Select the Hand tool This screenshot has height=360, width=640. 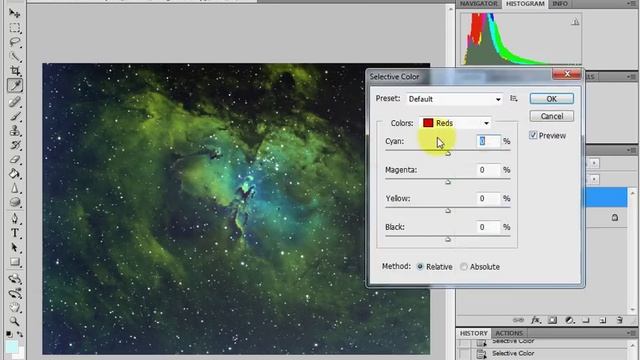[15, 307]
